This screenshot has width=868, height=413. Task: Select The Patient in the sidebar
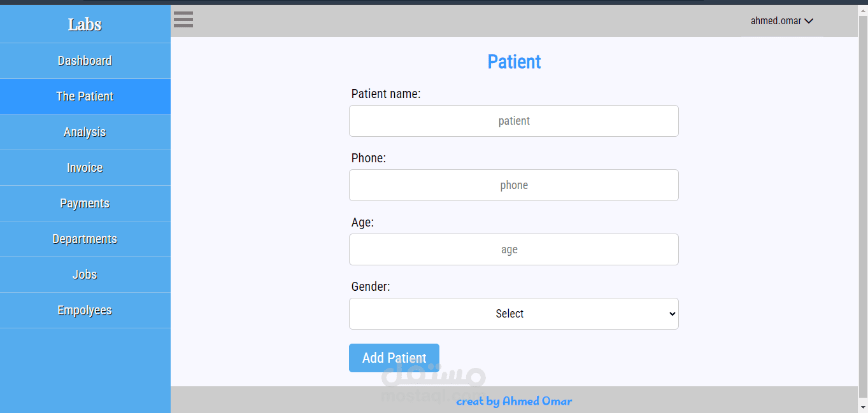click(x=85, y=97)
